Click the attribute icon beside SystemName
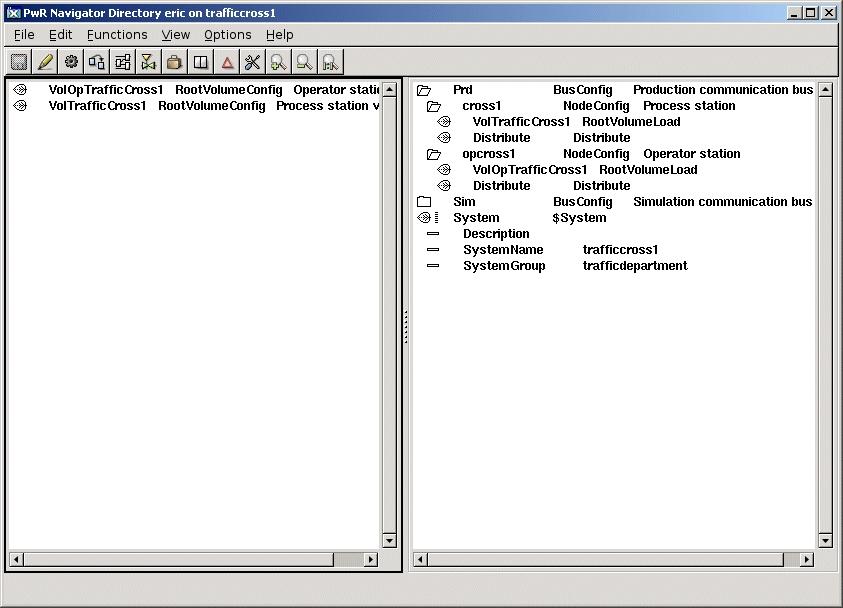This screenshot has height=608, width=843. (433, 249)
